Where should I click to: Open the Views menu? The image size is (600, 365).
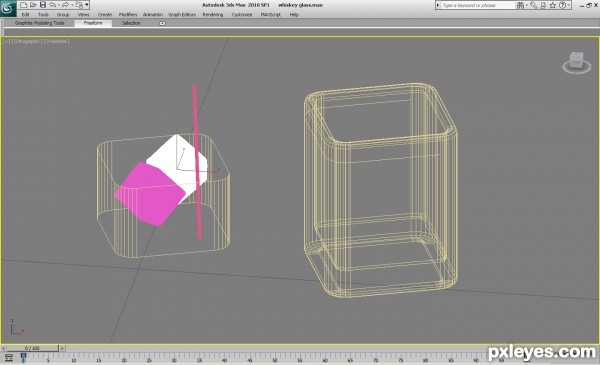(83, 15)
